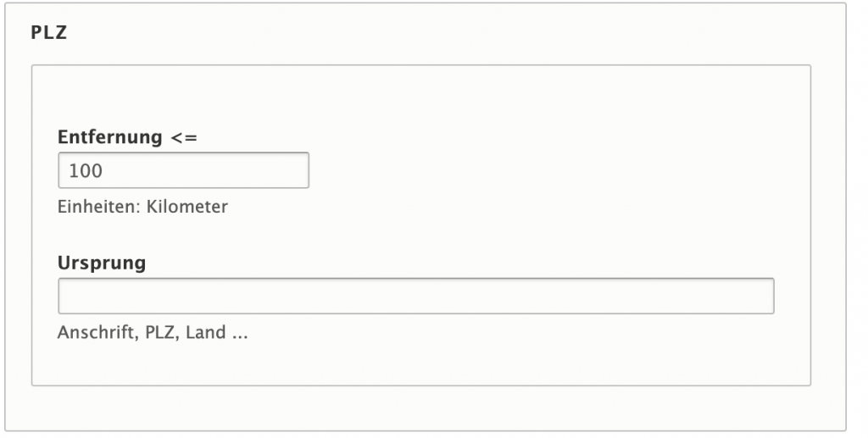Click the Entfernung distance input field
The width and height of the screenshot is (868, 438).
[183, 170]
